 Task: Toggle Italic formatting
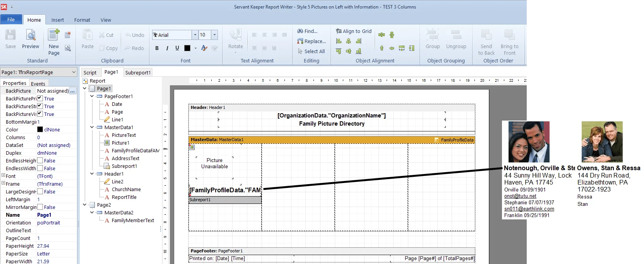pos(167,48)
